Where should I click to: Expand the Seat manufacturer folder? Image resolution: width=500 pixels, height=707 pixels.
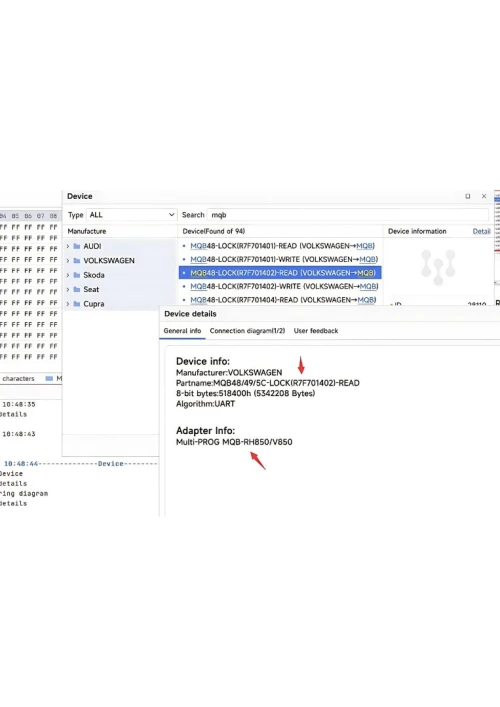pyautogui.click(x=68, y=289)
